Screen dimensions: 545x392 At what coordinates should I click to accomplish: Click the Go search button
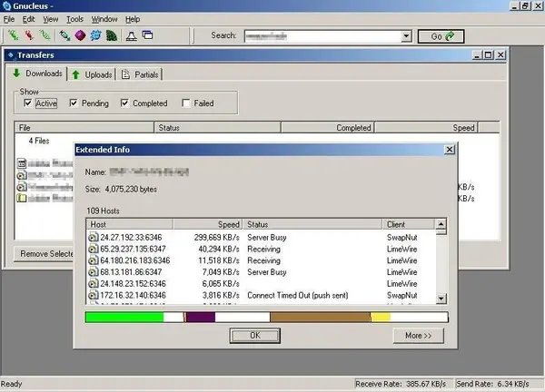(441, 36)
